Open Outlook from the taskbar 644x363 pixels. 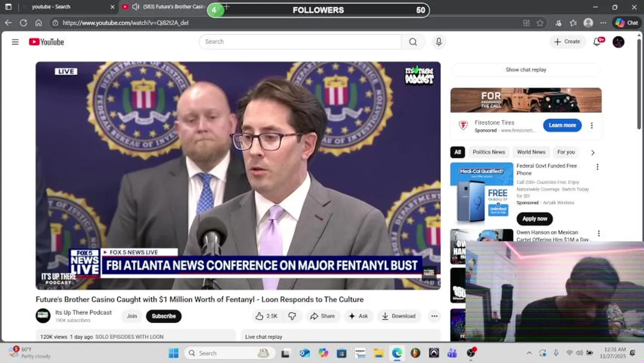point(304,353)
